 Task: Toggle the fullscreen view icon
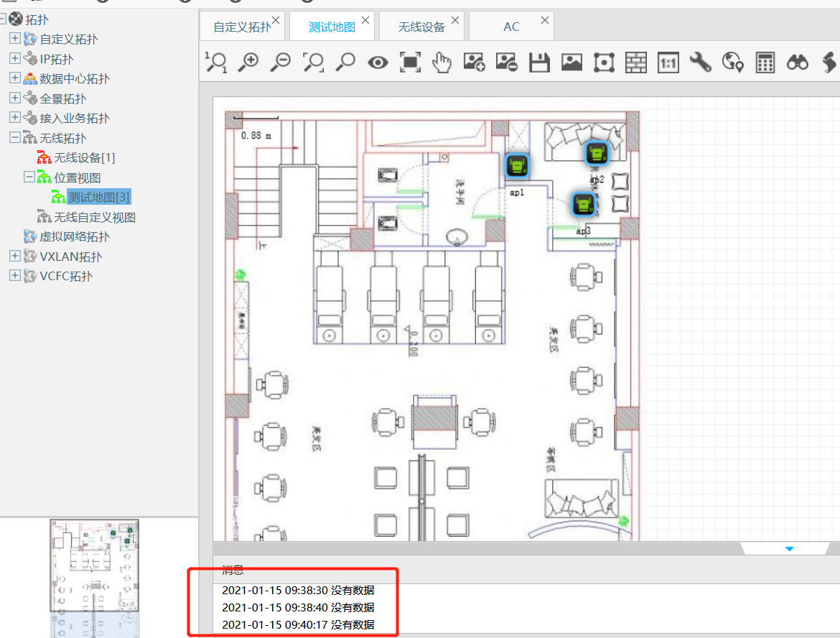410,63
